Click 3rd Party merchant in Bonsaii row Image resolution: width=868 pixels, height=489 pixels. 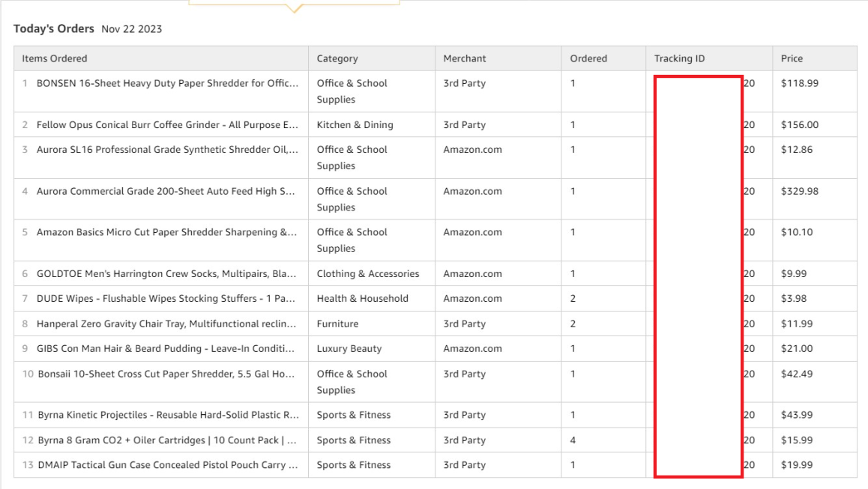[465, 374]
